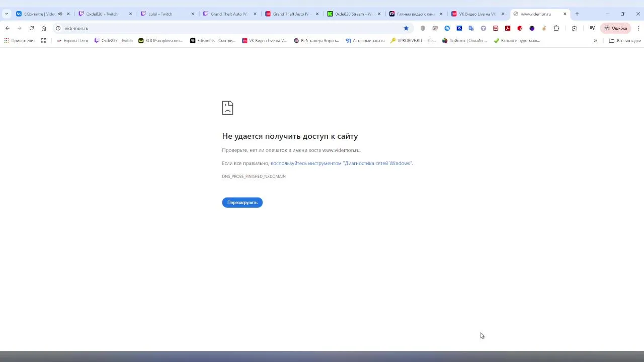Open the Пойнток Онлайн bookmark

pos(465,41)
